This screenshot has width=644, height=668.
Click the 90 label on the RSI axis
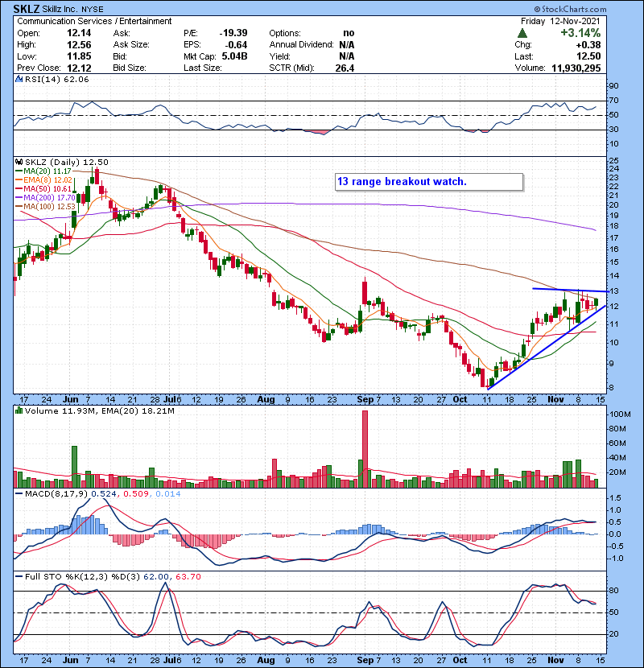pyautogui.click(x=613, y=86)
